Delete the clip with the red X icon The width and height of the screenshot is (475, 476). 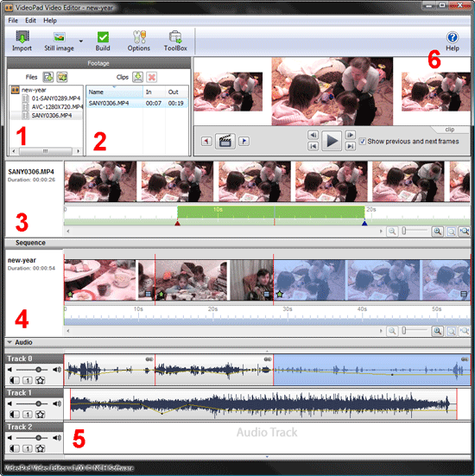[151, 77]
